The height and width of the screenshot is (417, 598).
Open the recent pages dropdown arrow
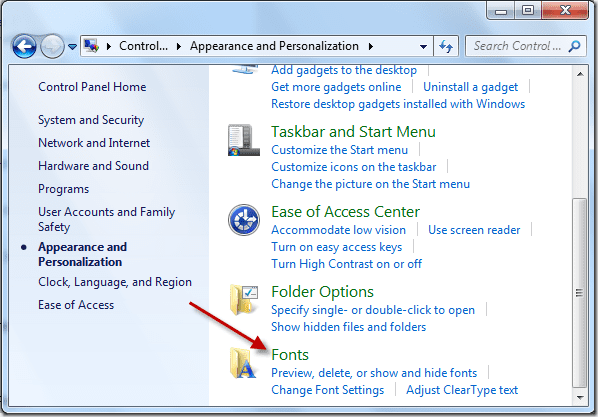pos(72,47)
